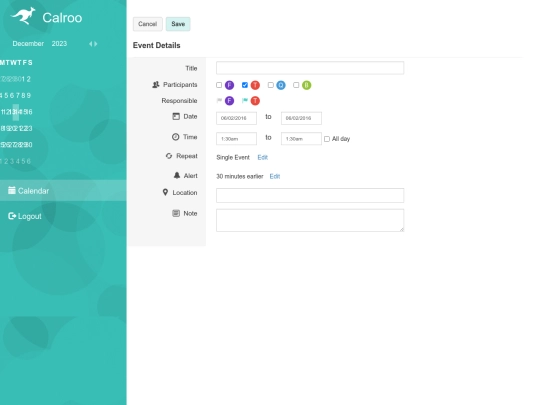540x405 pixels.
Task: Click the Logout sidebar item
Action: coord(25,216)
